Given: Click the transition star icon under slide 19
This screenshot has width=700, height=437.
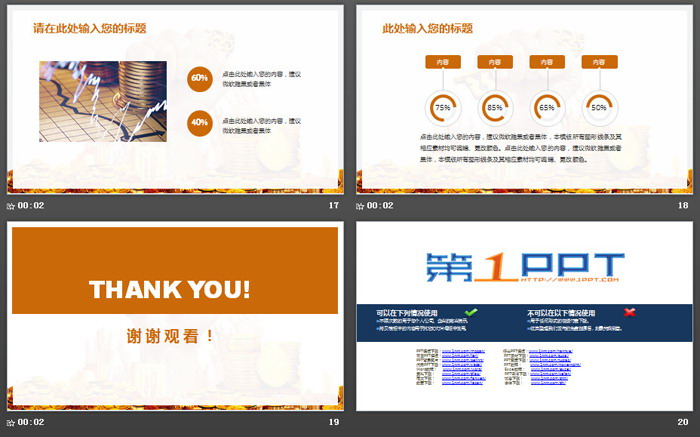Looking at the screenshot, I should pos(11,423).
